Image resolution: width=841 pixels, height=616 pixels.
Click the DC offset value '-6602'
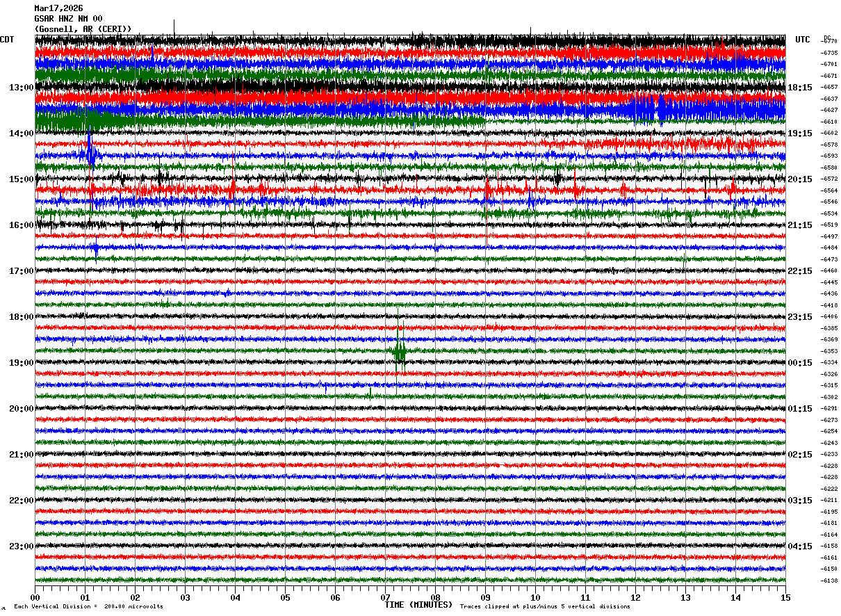[830, 133]
